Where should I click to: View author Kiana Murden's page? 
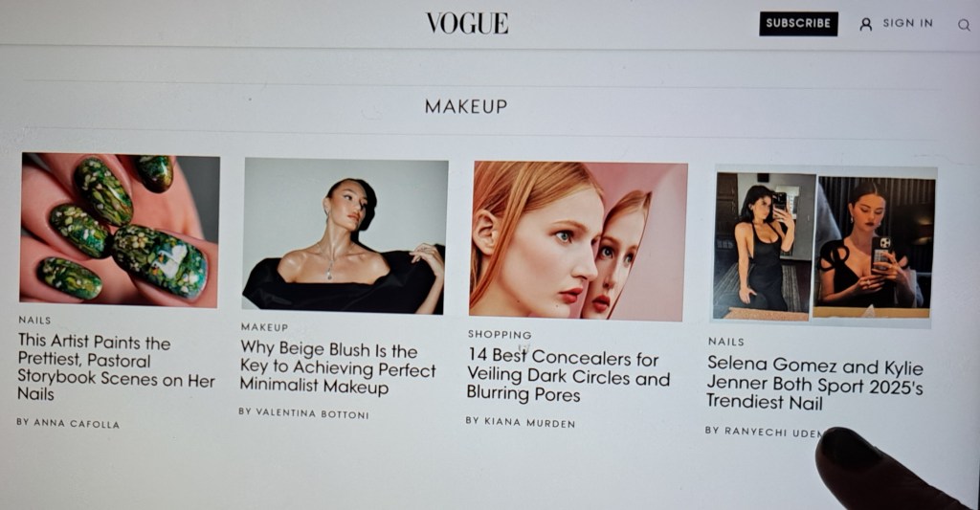pyautogui.click(x=520, y=422)
